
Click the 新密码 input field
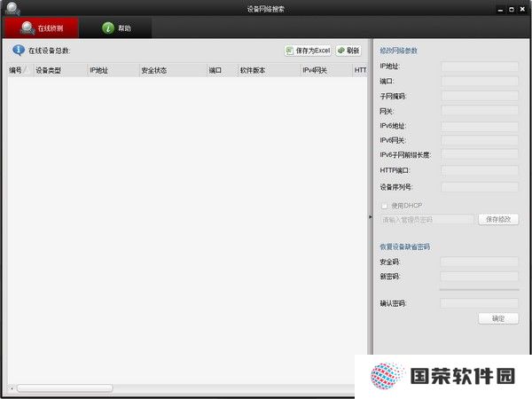(x=479, y=276)
